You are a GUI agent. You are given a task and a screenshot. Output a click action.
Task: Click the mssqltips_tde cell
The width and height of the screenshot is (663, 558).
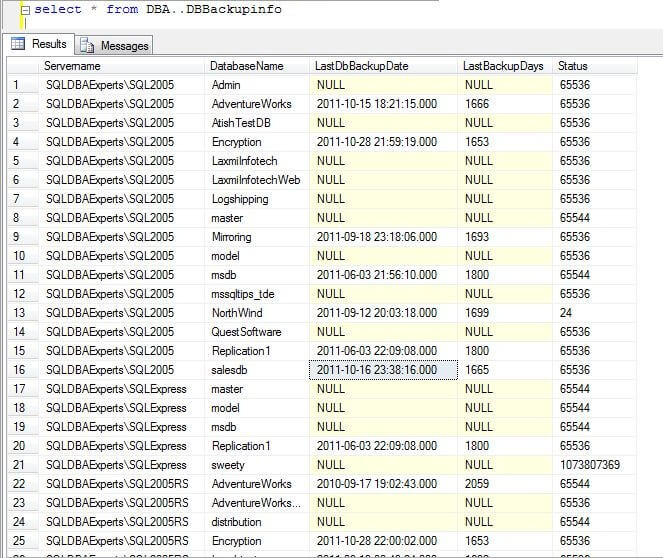tap(257, 294)
